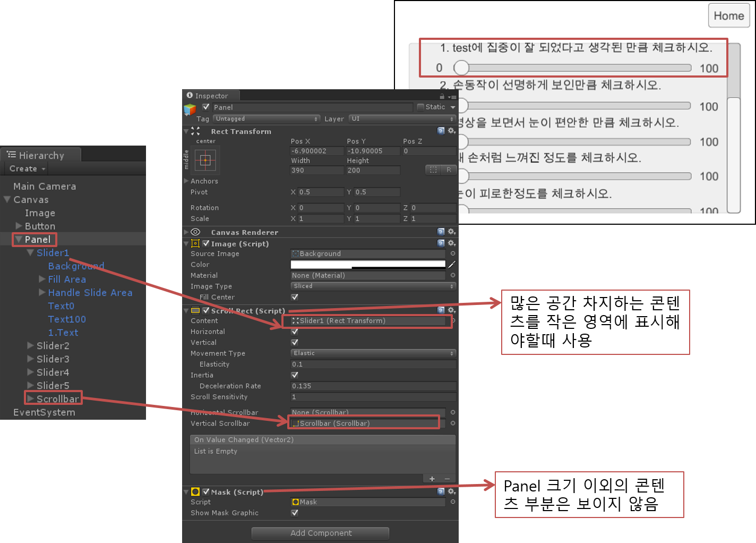This screenshot has height=543, width=756.
Task: Select the Inspector tab
Action: click(211, 96)
